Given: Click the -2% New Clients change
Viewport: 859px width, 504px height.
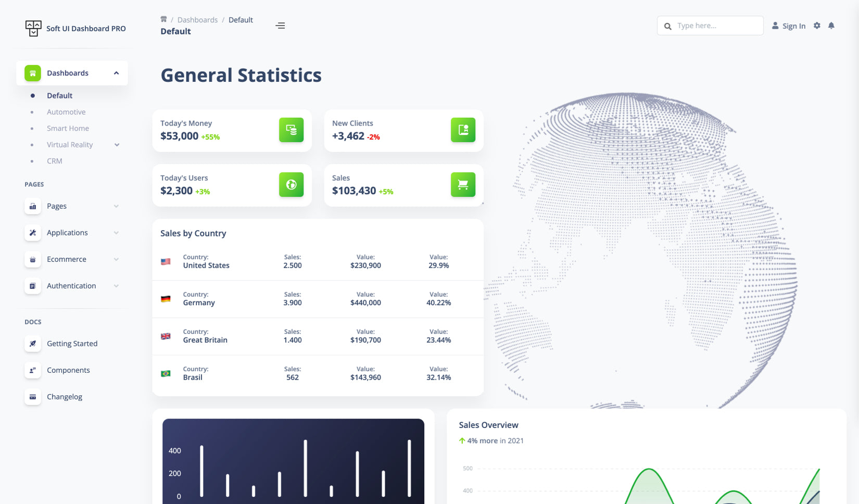Looking at the screenshot, I should [x=373, y=137].
